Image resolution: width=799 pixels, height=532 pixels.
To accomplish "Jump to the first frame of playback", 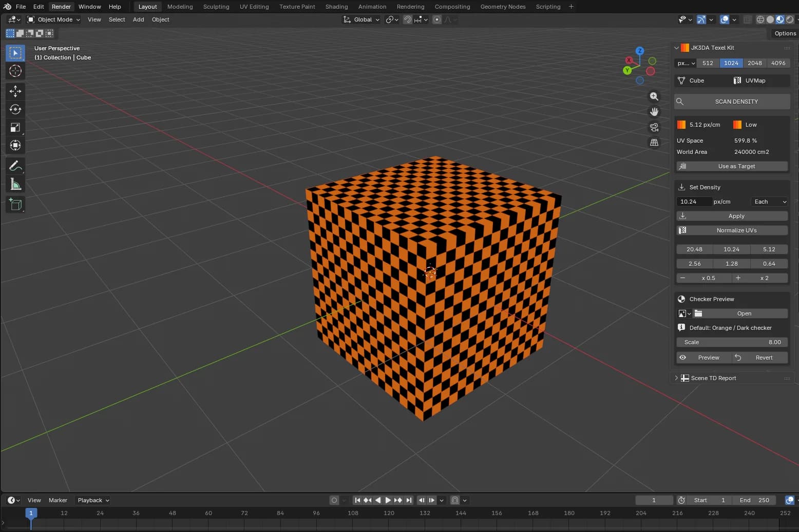I will click(357, 500).
